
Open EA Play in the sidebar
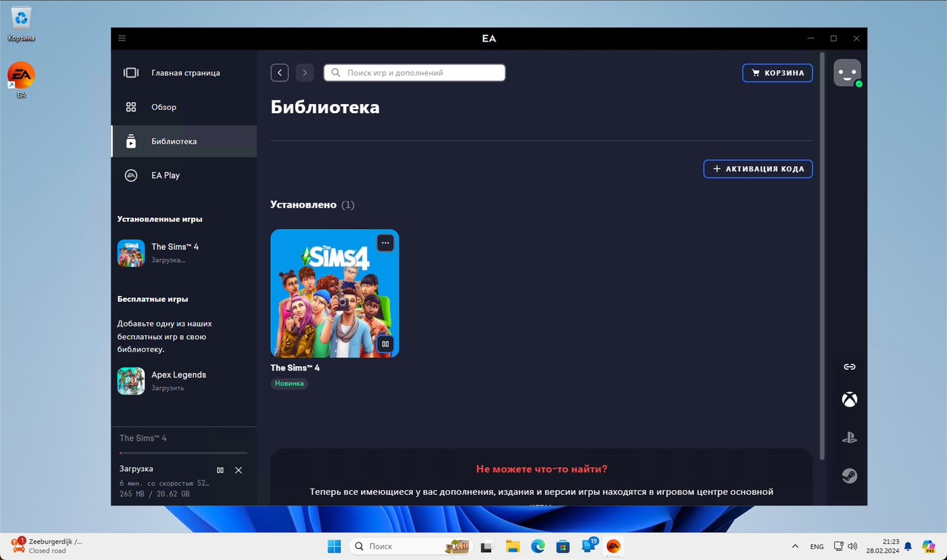[184, 175]
